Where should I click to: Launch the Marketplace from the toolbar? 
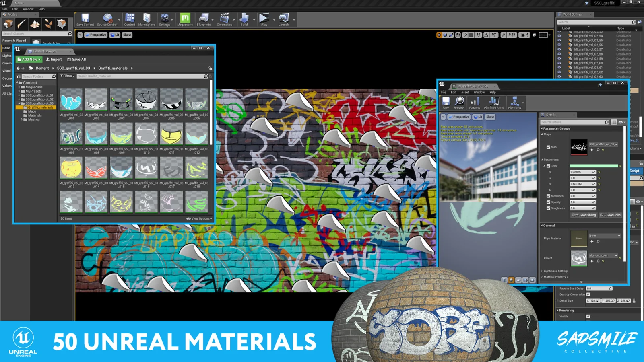click(147, 19)
